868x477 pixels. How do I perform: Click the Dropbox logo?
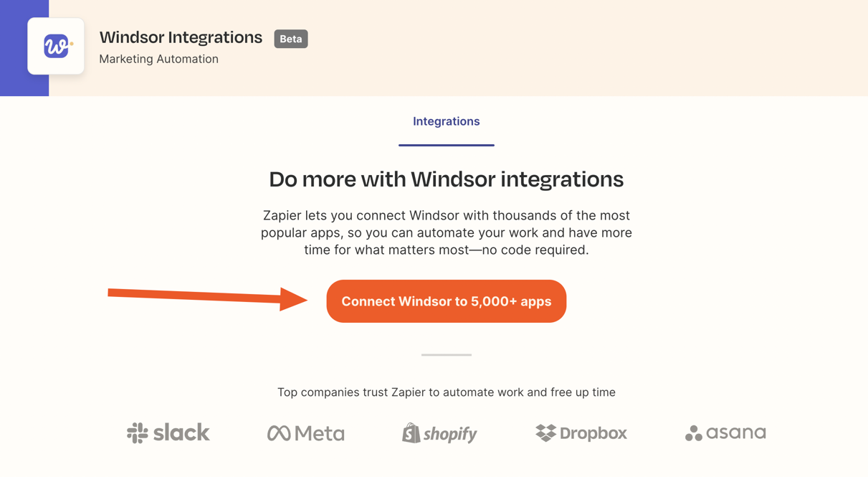click(x=581, y=433)
